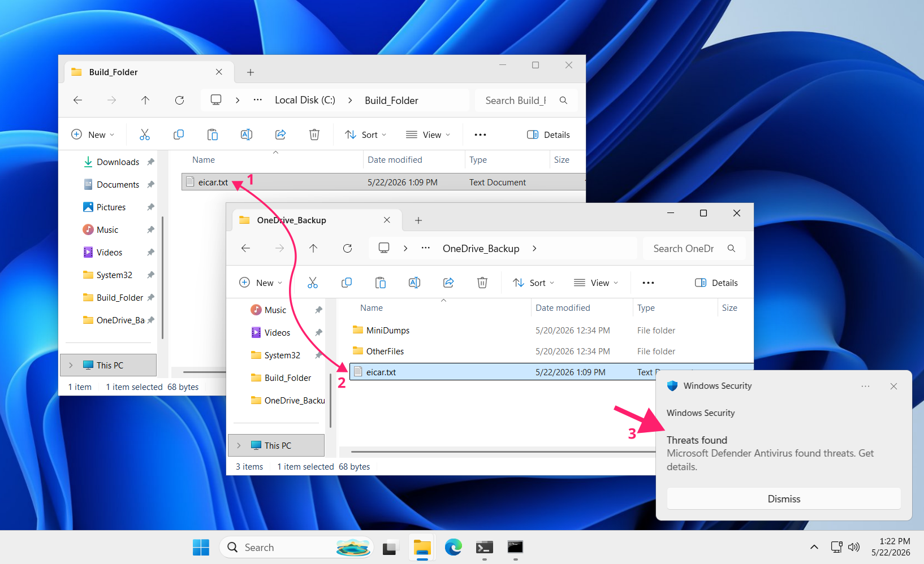Open the network icon in system tray
924x564 pixels.
point(836,547)
